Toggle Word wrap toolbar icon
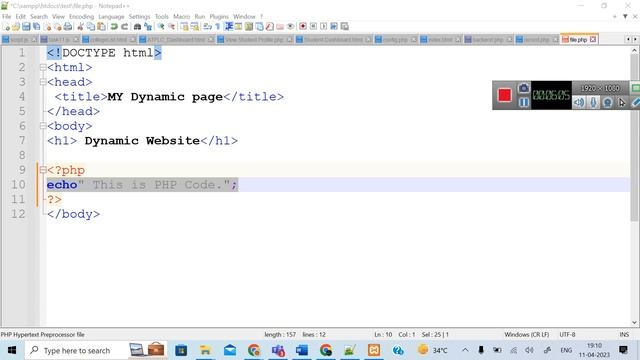The height and width of the screenshot is (360, 640). (207, 27)
